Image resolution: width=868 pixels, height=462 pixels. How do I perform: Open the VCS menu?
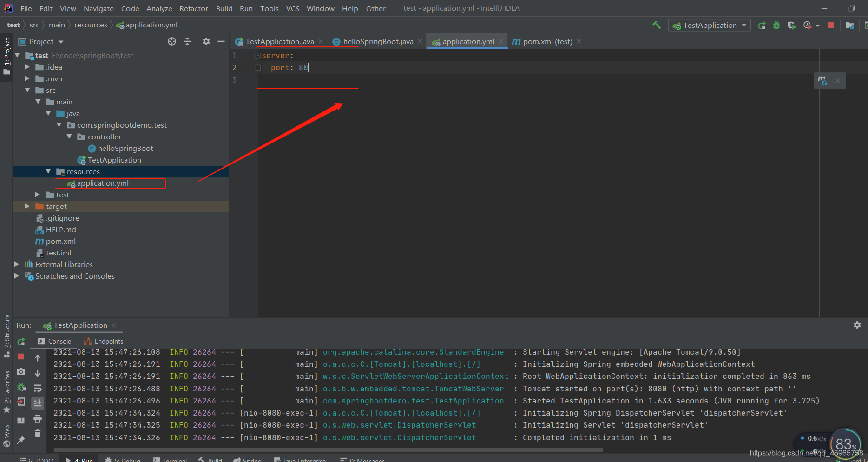point(293,8)
